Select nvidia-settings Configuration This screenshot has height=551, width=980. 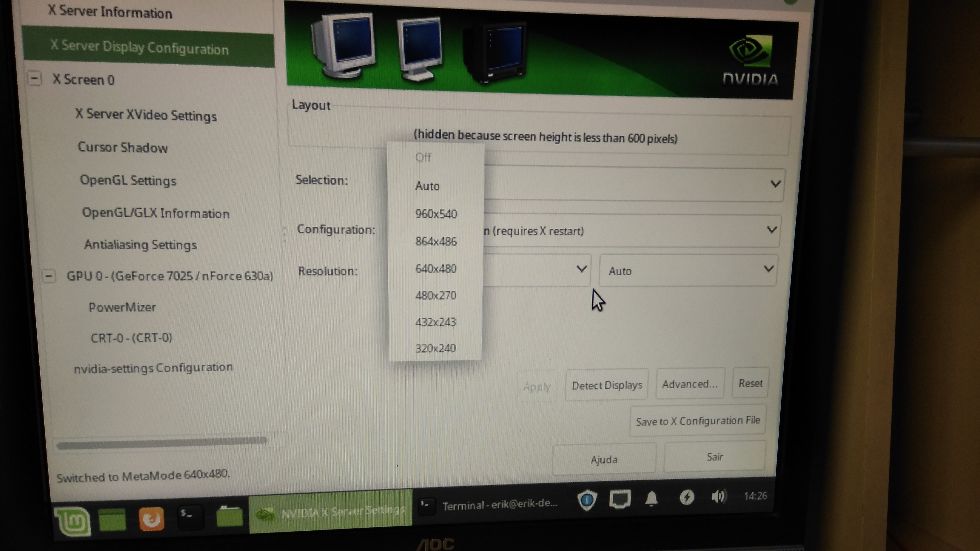tap(153, 368)
